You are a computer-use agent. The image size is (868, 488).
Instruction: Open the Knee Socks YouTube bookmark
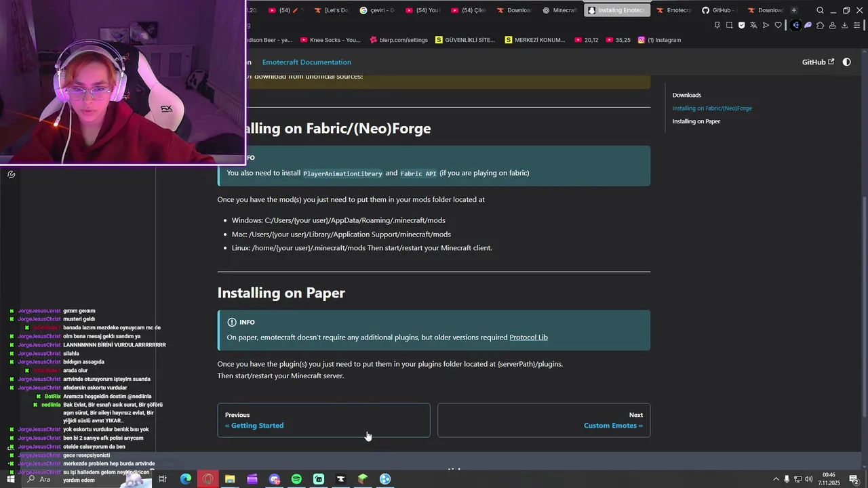coord(330,40)
